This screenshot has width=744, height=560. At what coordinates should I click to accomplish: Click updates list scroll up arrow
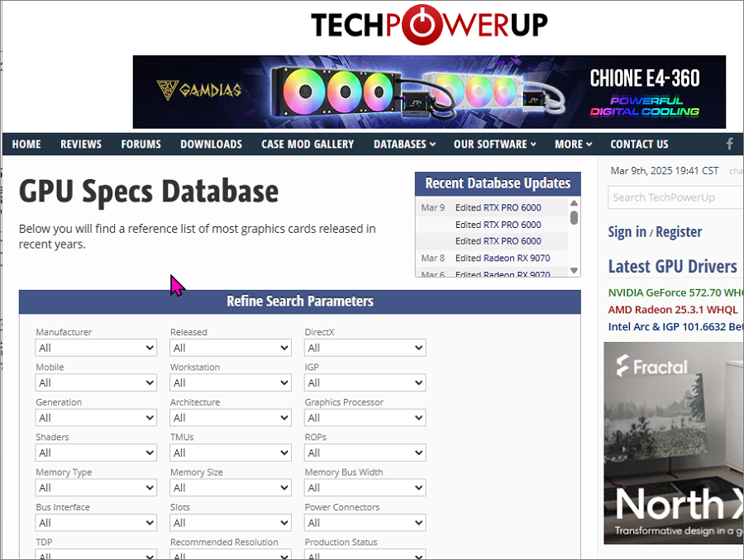click(575, 203)
